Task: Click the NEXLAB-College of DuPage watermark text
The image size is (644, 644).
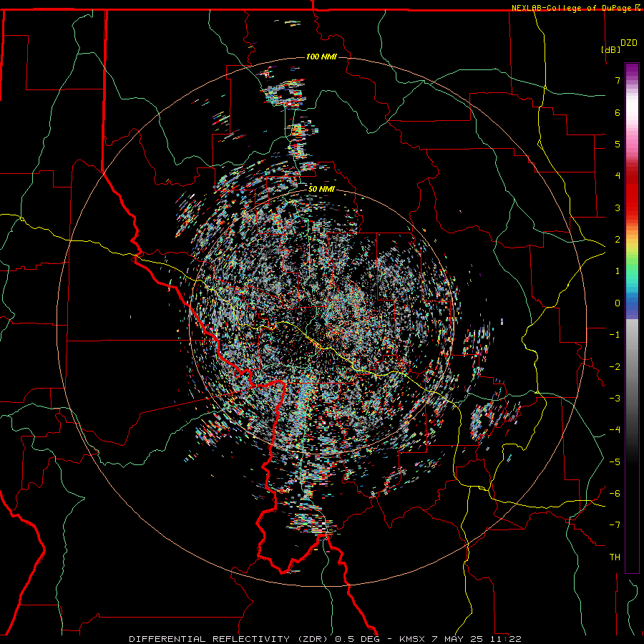Action: pyautogui.click(x=572, y=8)
